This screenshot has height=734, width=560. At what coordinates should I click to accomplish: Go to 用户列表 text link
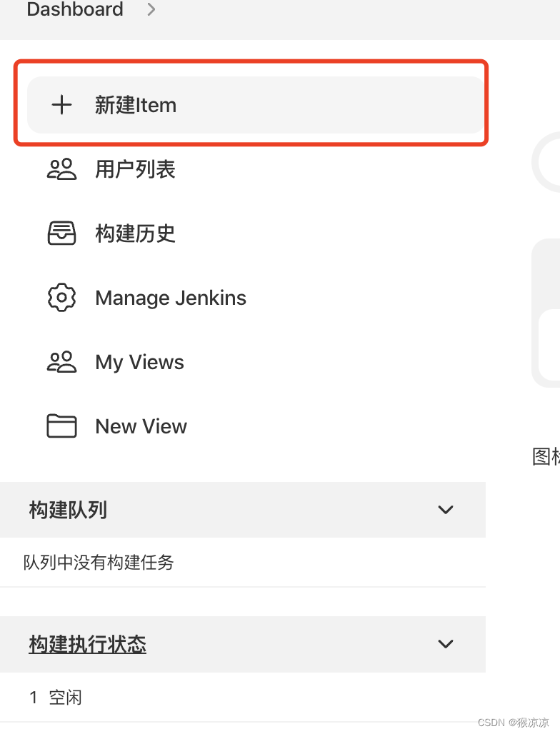pyautogui.click(x=135, y=169)
